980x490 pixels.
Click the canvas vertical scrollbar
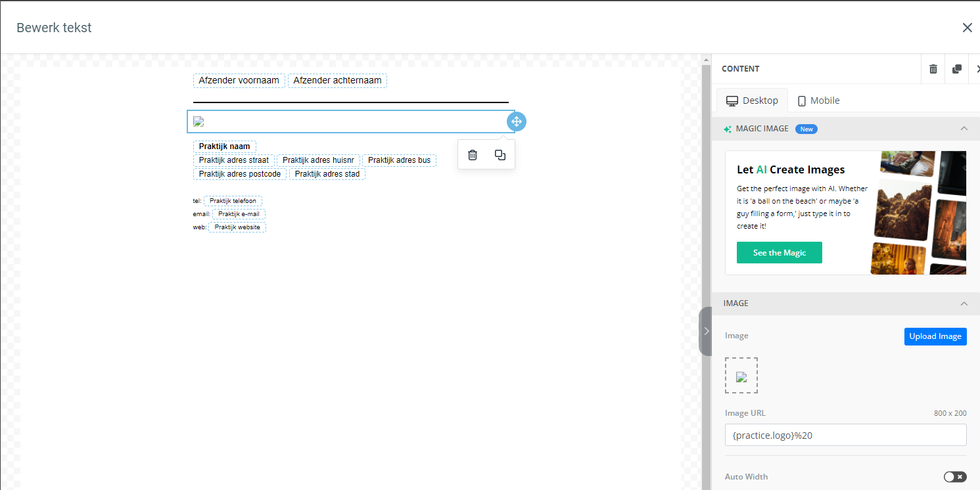click(707, 272)
